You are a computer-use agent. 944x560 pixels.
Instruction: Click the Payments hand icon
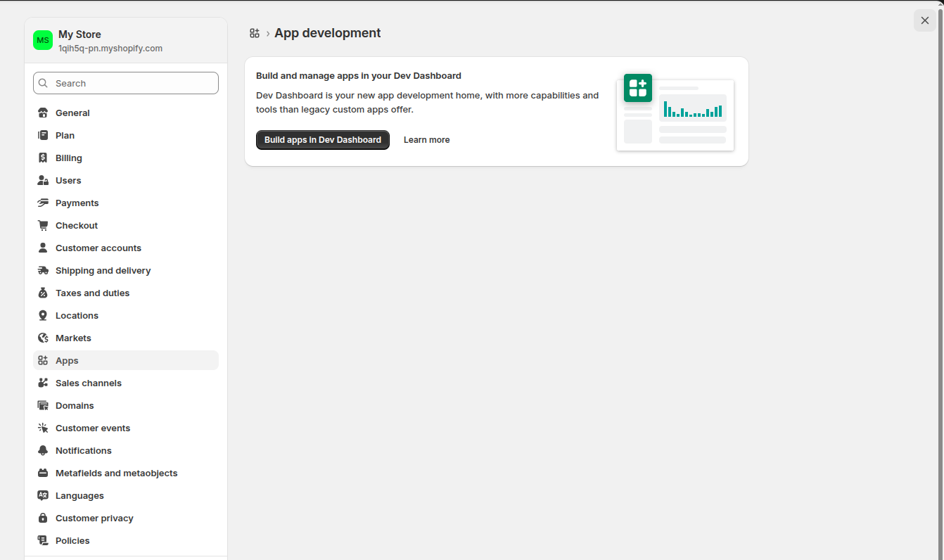pos(43,203)
